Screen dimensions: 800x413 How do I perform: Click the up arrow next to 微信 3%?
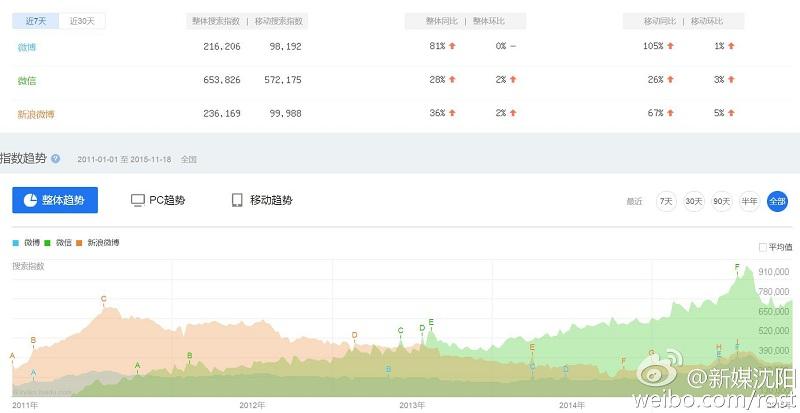coord(731,80)
